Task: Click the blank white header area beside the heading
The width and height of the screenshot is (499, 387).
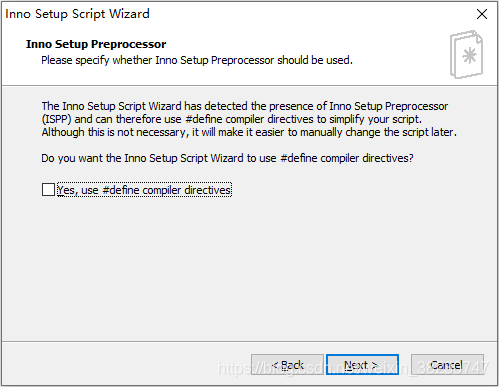Action: tap(300, 43)
